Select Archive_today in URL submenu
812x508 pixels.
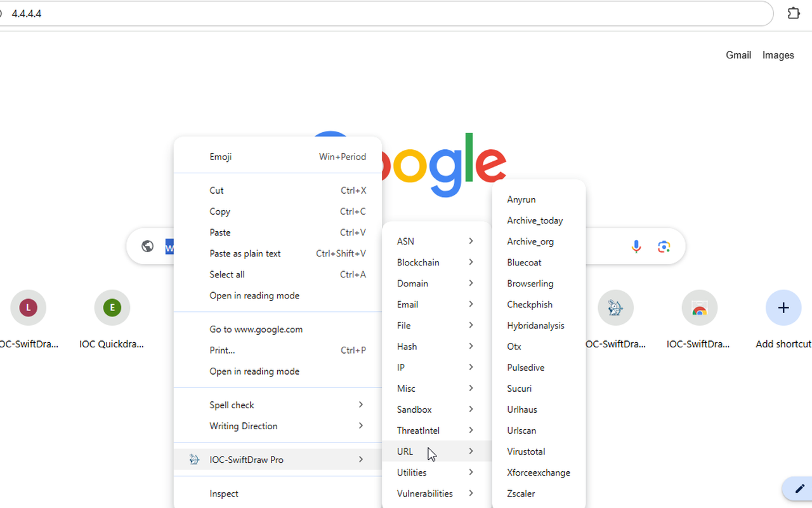pos(539,220)
